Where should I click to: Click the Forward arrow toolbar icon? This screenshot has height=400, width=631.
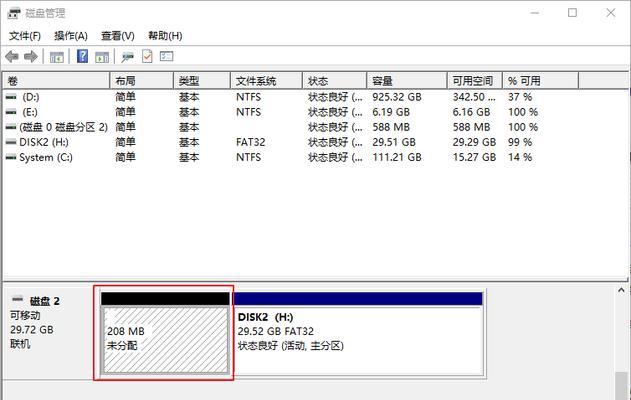pos(31,57)
